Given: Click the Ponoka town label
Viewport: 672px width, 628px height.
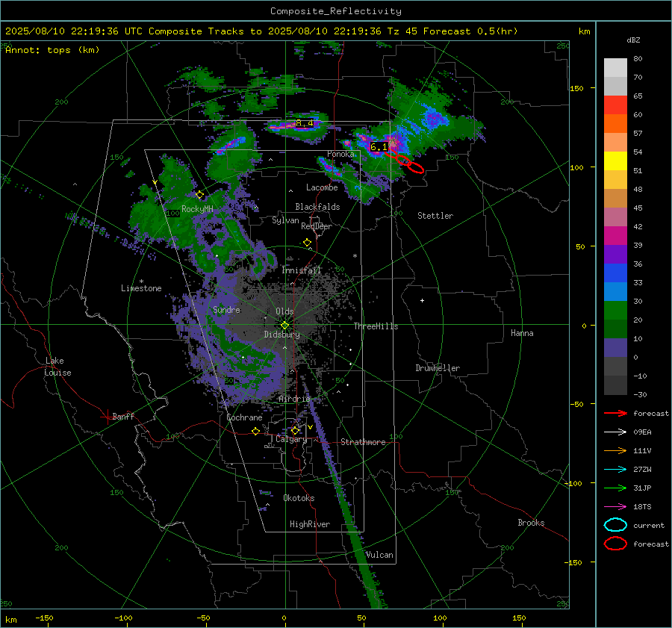Looking at the screenshot, I should tap(340, 154).
